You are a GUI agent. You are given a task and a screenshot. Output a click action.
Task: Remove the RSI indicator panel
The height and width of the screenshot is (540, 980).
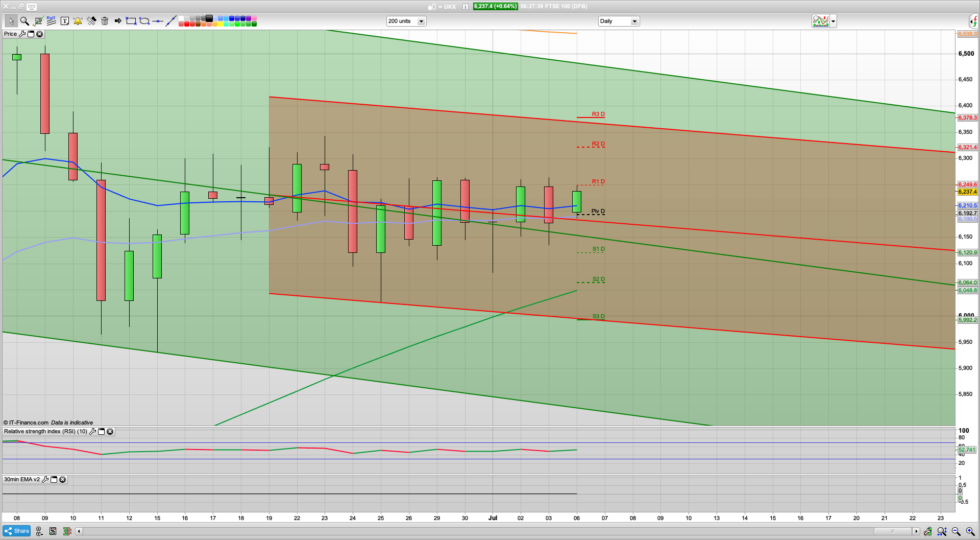click(x=110, y=431)
